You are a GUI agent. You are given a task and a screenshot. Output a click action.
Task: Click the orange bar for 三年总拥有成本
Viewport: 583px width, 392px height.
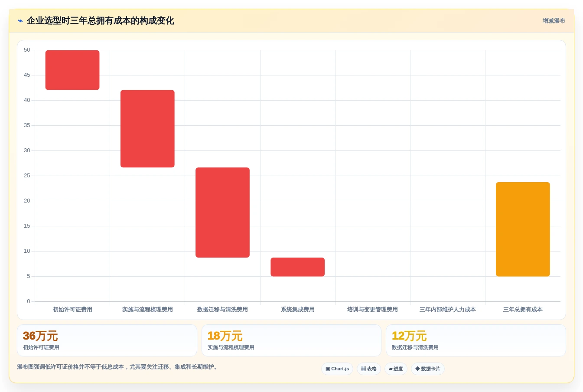(x=523, y=229)
